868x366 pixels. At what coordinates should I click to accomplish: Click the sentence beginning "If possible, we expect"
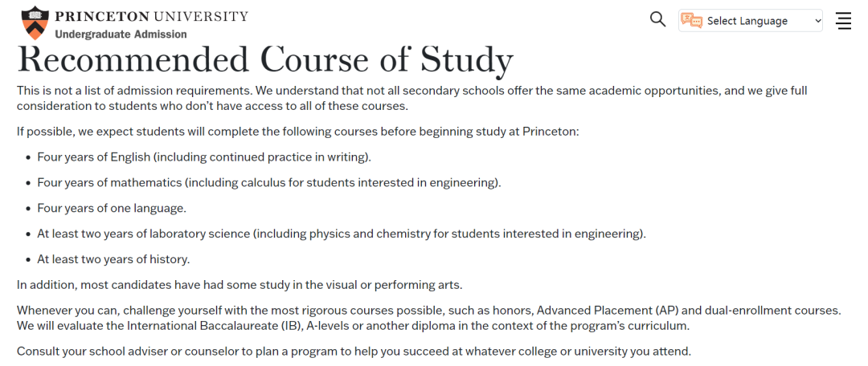[297, 132]
